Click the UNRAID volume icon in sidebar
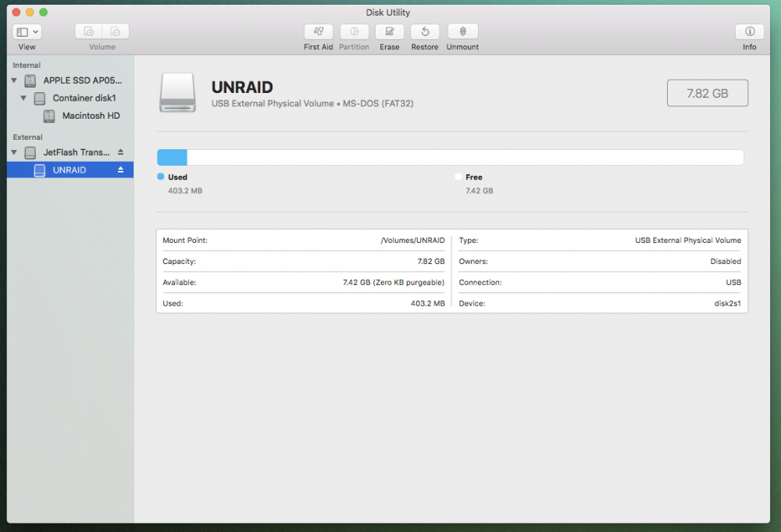Viewport: 781px width, 532px height. (x=39, y=170)
